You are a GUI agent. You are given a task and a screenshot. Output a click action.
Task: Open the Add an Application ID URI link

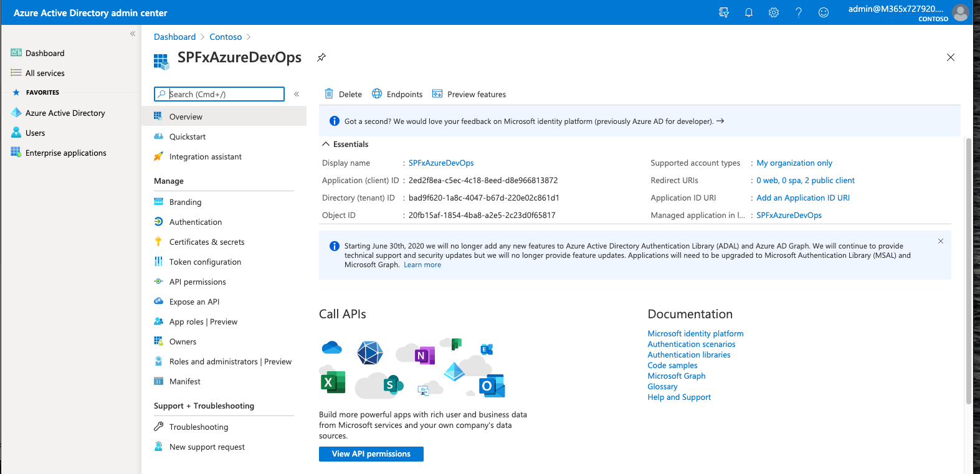[x=803, y=198]
